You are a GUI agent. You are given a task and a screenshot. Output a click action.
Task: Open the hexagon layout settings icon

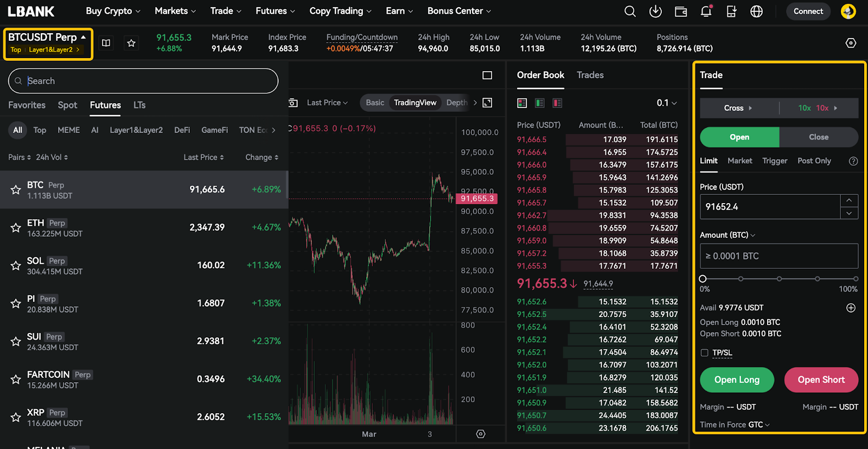tap(851, 43)
